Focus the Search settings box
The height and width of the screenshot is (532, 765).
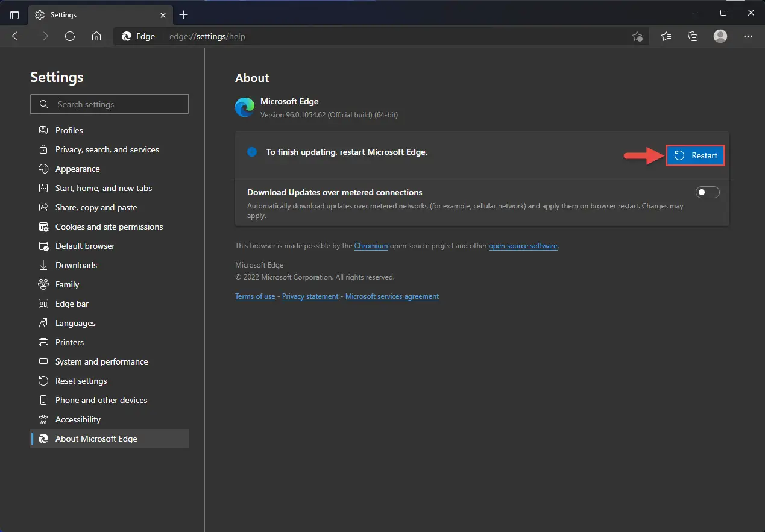point(110,104)
